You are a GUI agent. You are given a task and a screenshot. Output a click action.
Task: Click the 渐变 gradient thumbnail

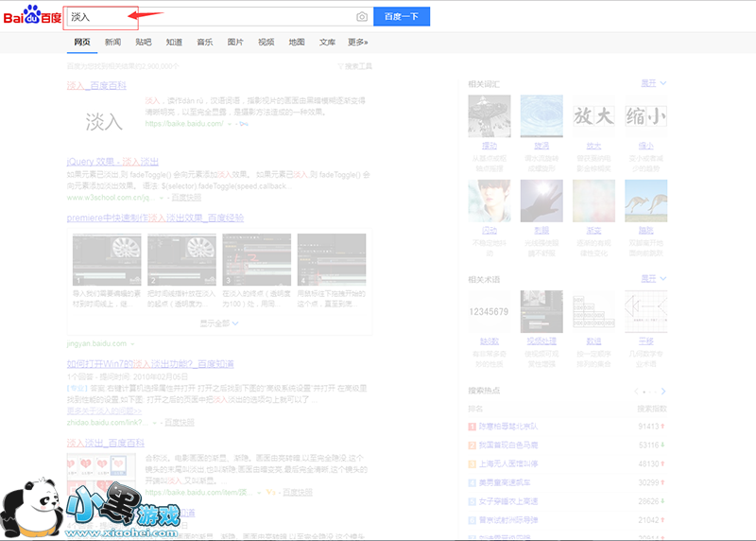593,201
